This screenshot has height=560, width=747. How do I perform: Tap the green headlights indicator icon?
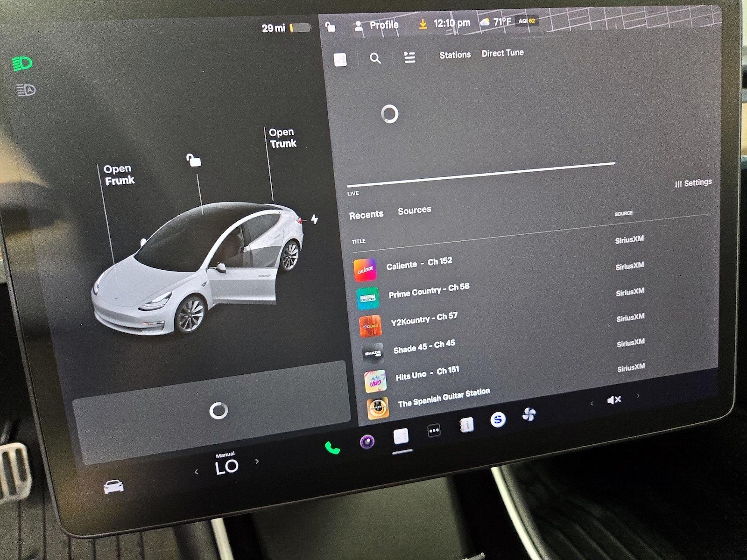tap(22, 63)
